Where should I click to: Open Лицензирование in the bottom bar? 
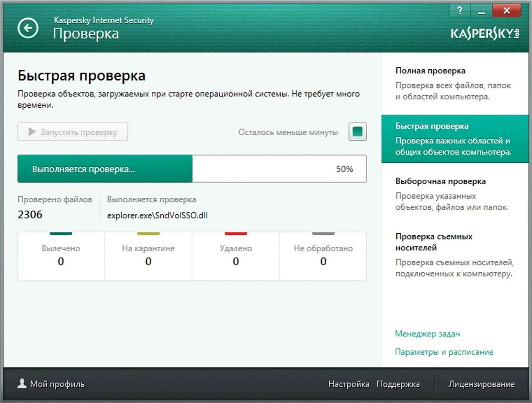[x=482, y=384]
